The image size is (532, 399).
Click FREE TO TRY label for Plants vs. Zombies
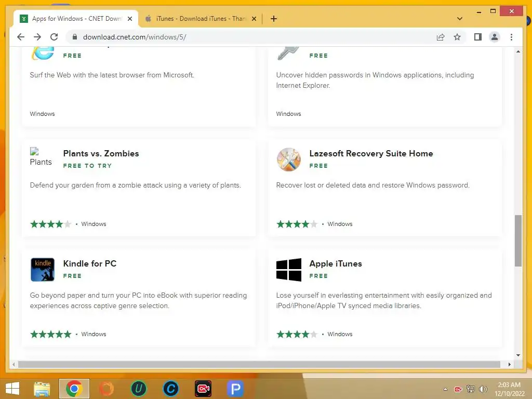[87, 166]
